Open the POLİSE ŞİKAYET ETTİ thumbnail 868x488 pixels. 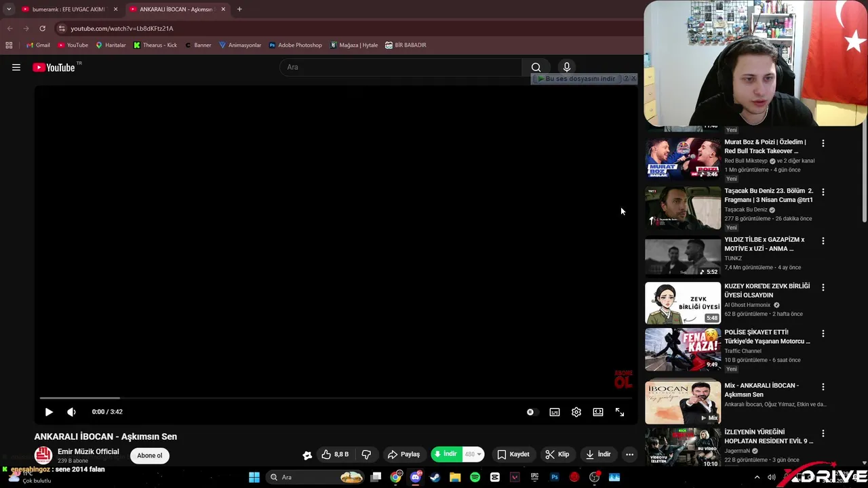pos(683,349)
